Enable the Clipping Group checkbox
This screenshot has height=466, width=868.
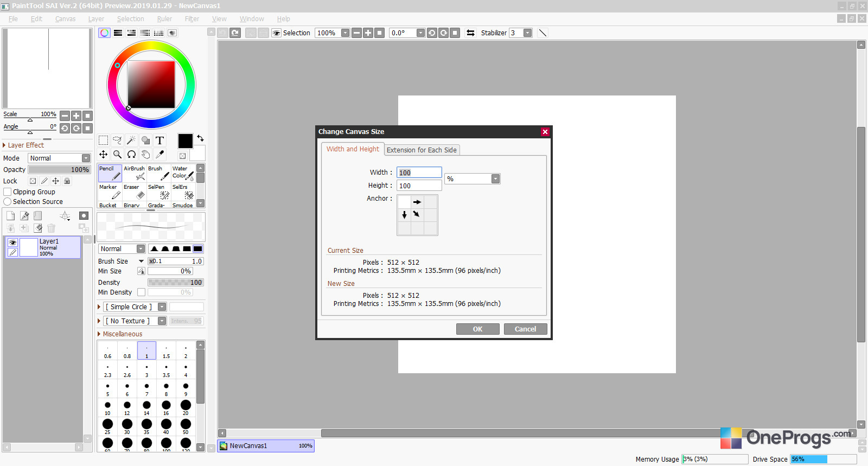click(8, 192)
